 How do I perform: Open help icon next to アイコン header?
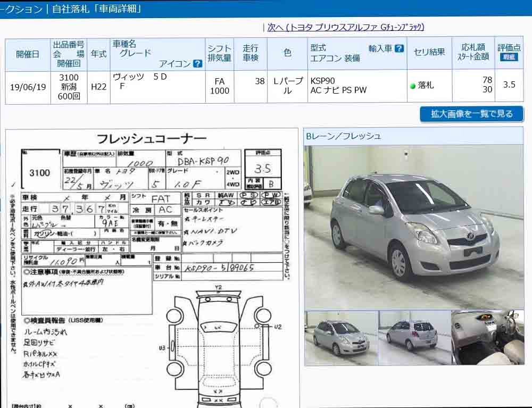[x=197, y=63]
